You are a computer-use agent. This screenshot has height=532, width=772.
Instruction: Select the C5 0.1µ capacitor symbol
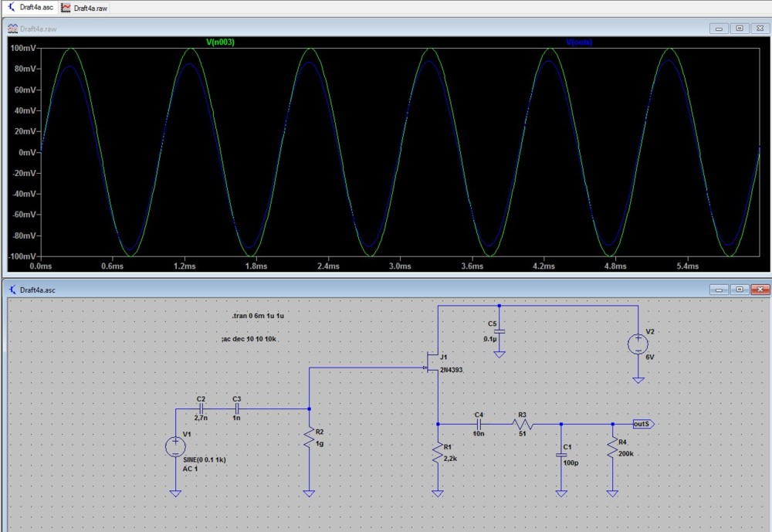tap(499, 331)
